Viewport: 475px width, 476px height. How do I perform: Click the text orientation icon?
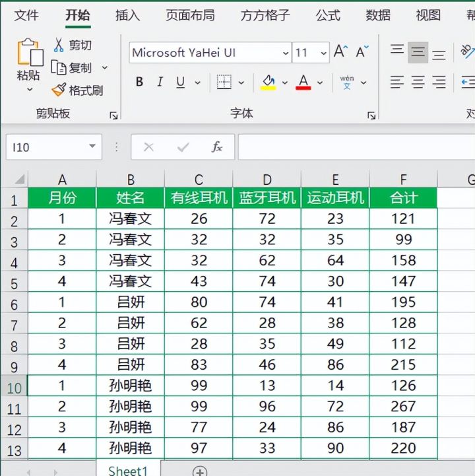[x=468, y=51]
